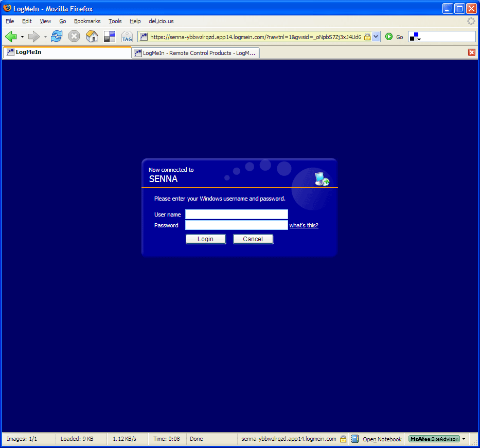
Task: Click into the toolbar search box
Action: [448, 37]
